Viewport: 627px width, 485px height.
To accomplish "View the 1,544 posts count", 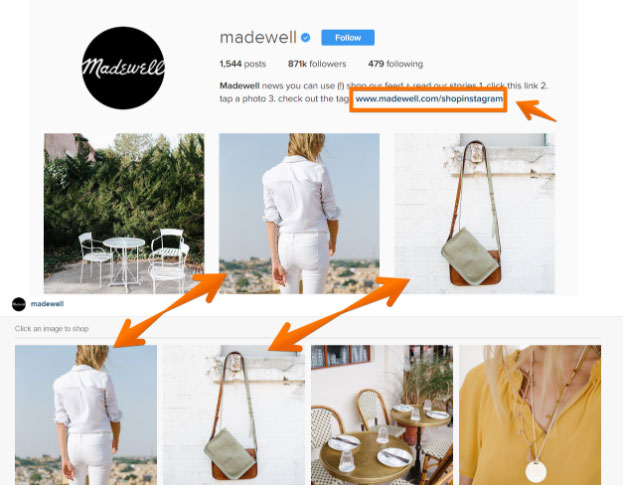I will coord(243,64).
